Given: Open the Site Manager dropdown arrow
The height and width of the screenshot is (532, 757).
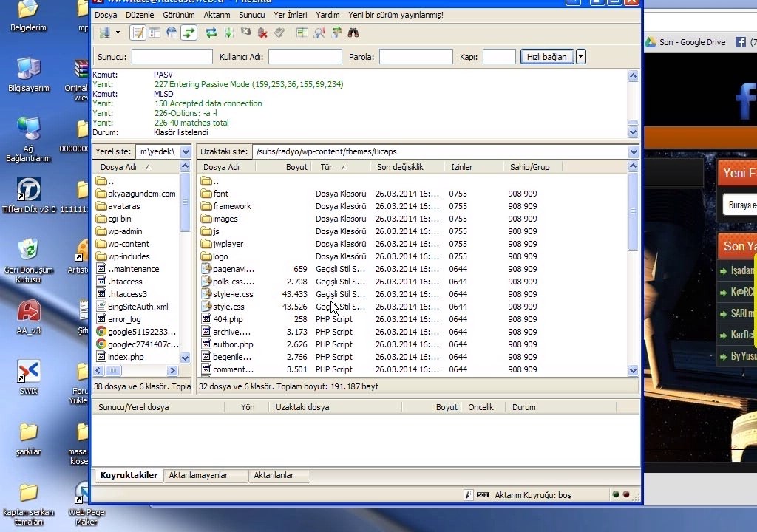Looking at the screenshot, I should 118,33.
